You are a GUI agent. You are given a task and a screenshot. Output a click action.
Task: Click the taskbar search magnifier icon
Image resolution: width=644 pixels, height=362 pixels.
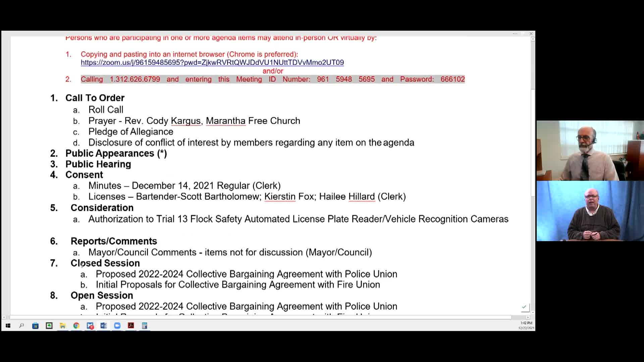point(21,325)
